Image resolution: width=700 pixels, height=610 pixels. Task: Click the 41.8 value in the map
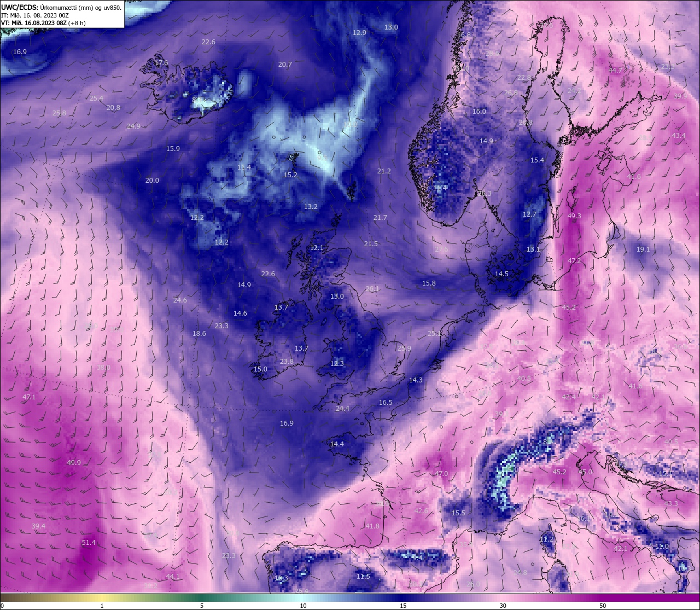pos(372,526)
